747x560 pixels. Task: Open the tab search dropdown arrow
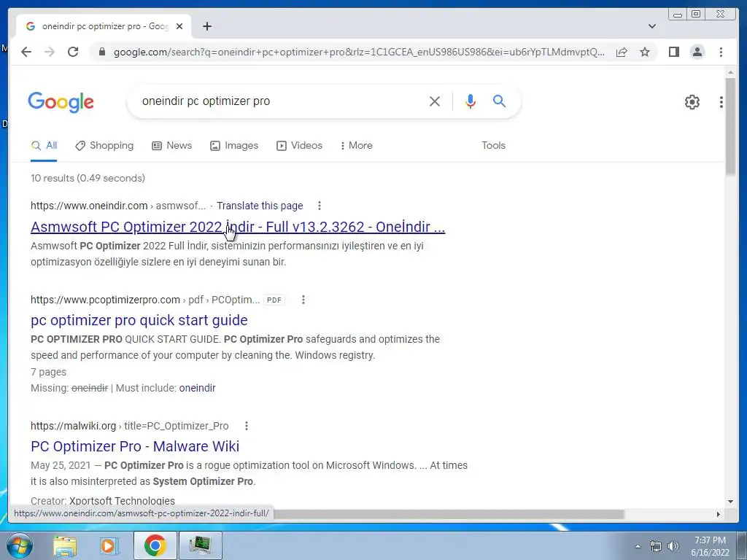(651, 26)
